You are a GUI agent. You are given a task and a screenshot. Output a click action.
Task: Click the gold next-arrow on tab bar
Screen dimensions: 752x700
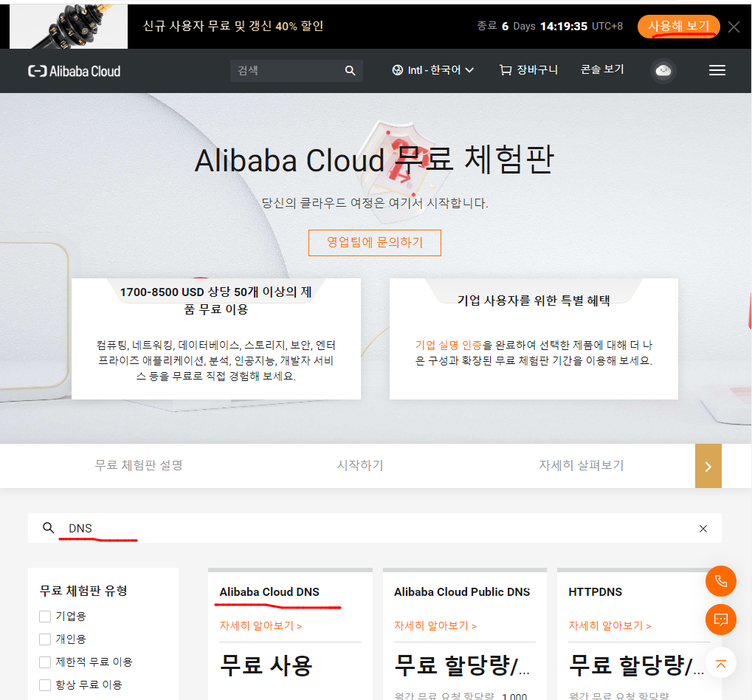click(708, 466)
